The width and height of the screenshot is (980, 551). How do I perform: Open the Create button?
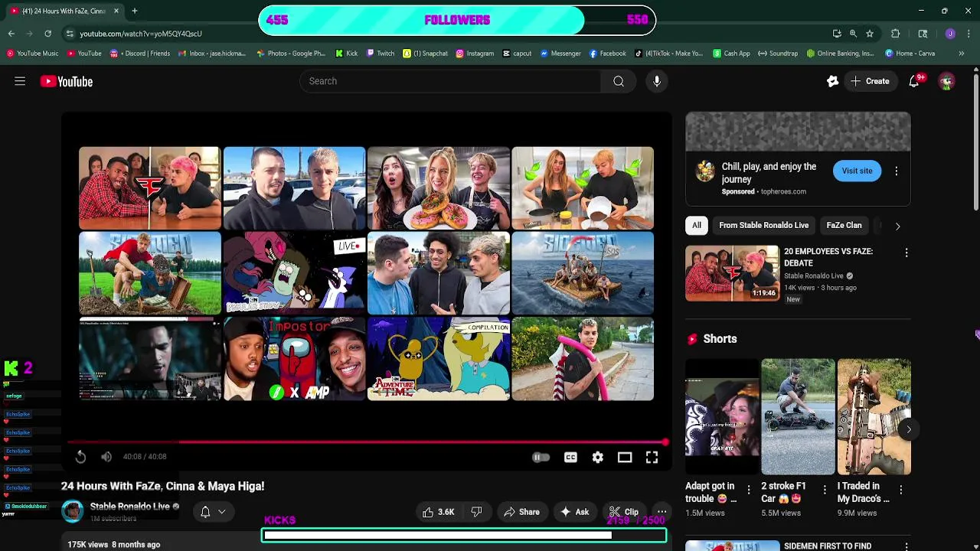[870, 81]
